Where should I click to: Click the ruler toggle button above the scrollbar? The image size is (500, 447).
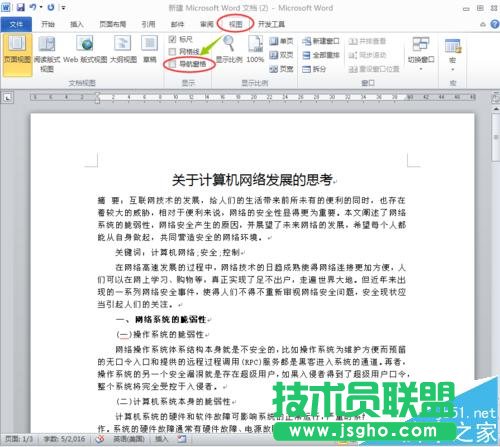point(496,98)
